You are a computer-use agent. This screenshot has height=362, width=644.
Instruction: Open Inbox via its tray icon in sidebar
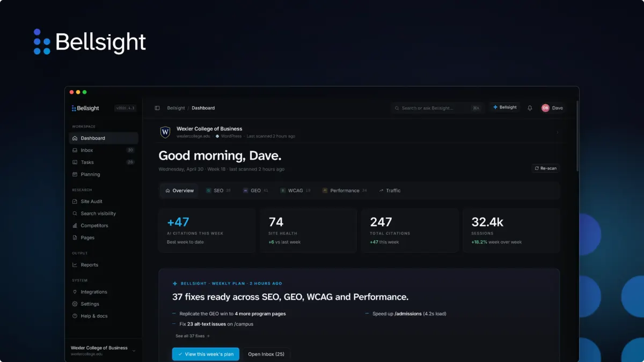pos(75,150)
